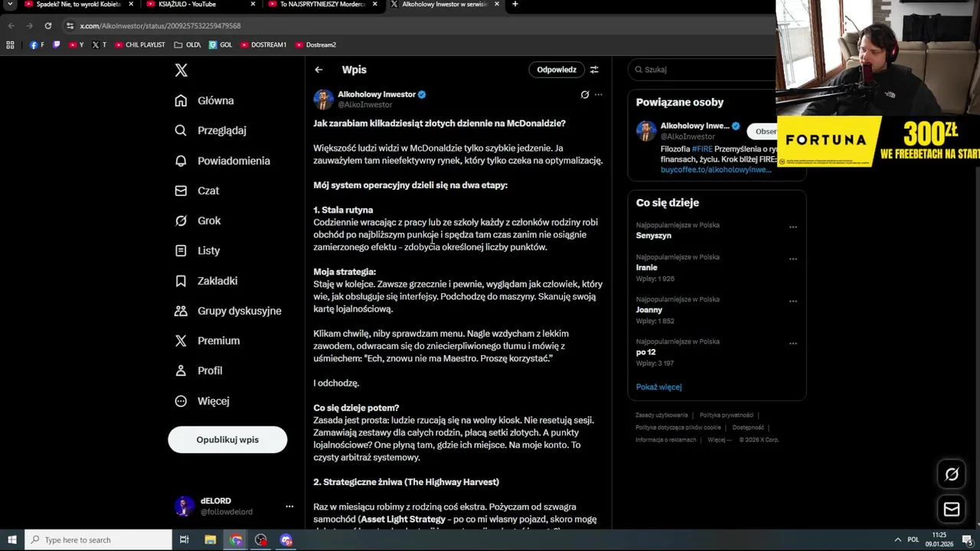Open the post's three-dot more menu
Screen dimensions: 980x551
pos(599,95)
